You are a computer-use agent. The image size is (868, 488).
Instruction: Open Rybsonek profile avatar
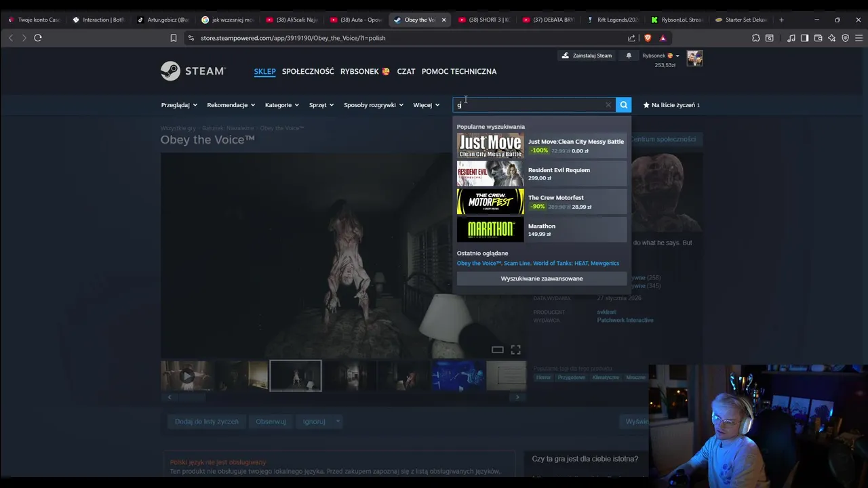pyautogui.click(x=694, y=58)
